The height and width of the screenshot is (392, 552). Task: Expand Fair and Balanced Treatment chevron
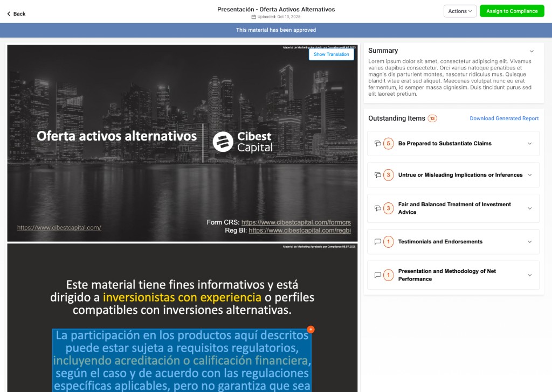(x=529, y=208)
